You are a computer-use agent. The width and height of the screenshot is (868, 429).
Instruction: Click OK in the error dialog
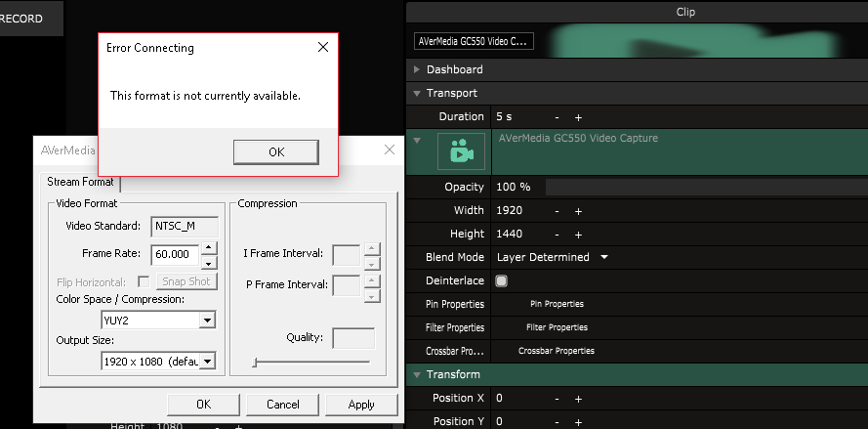(276, 151)
